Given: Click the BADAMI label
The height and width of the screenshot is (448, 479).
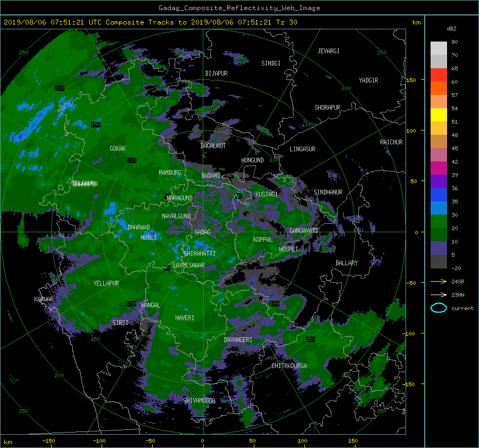Looking at the screenshot, I should 211,176.
